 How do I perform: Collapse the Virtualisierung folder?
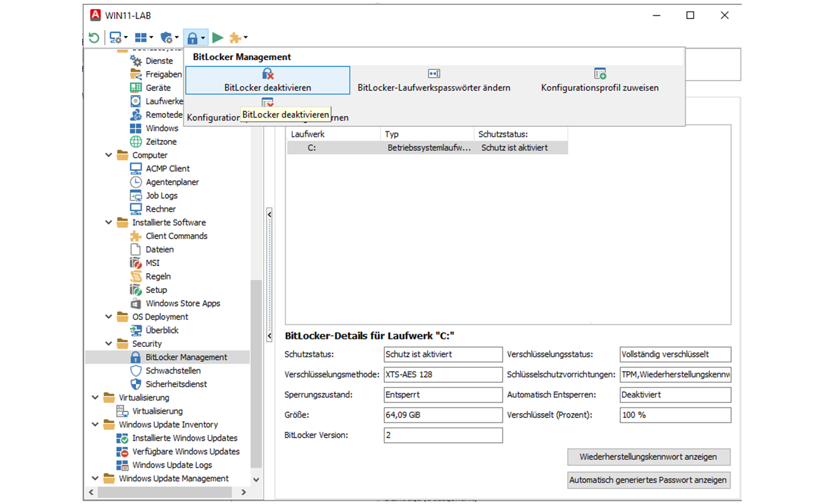click(95, 398)
